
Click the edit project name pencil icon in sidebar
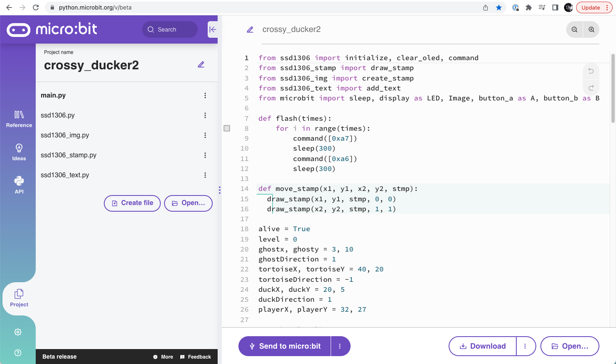tap(201, 65)
